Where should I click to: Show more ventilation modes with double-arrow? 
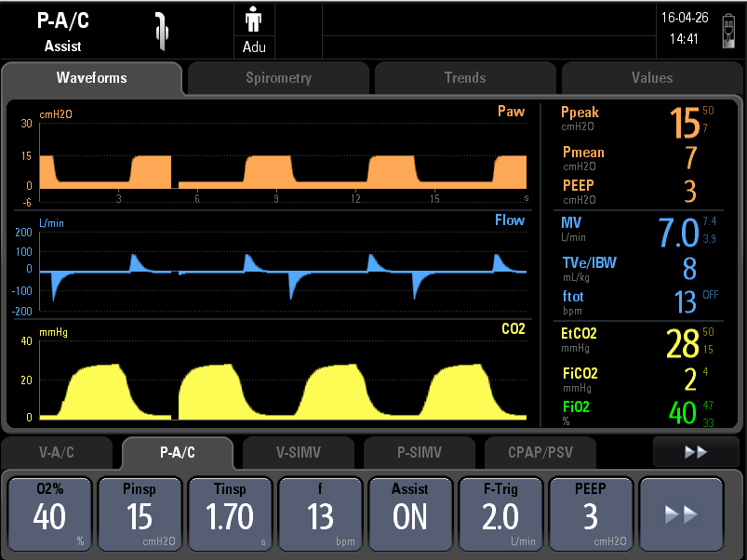click(x=696, y=452)
